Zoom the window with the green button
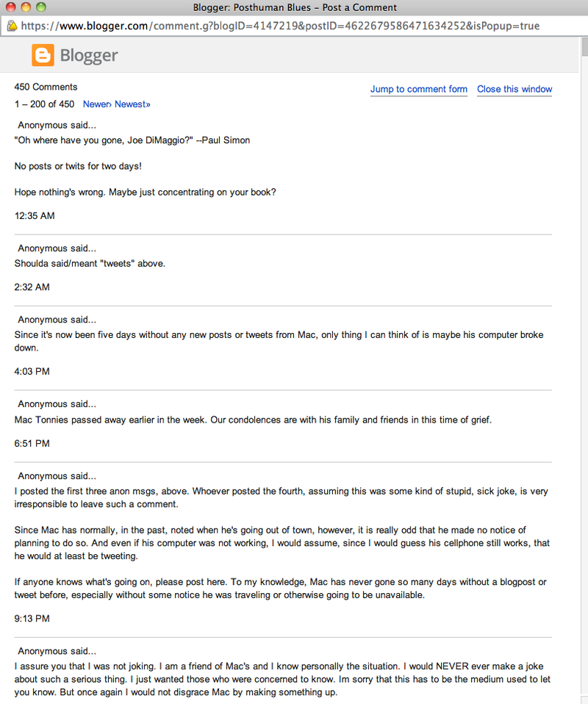This screenshot has height=704, width=588. pyautogui.click(x=41, y=7)
